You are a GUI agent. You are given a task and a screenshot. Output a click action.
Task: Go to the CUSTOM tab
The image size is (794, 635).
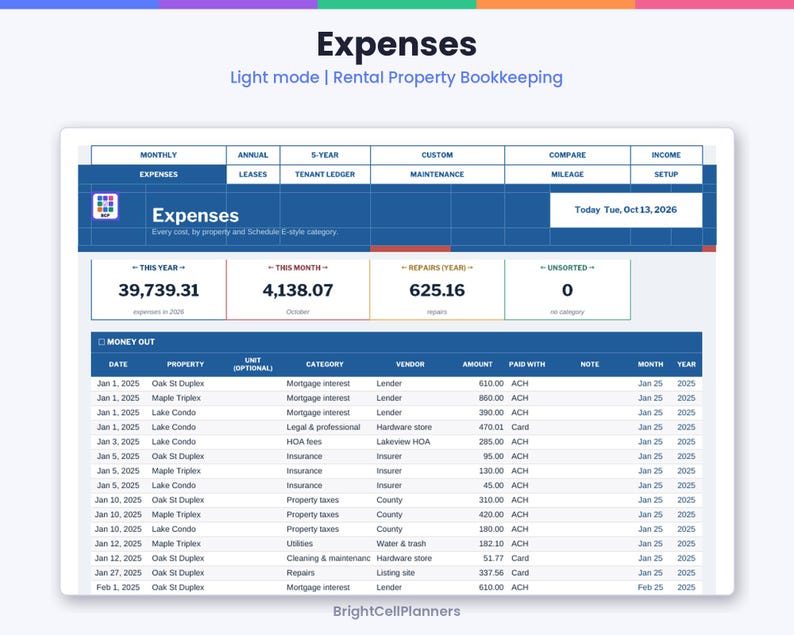click(437, 155)
